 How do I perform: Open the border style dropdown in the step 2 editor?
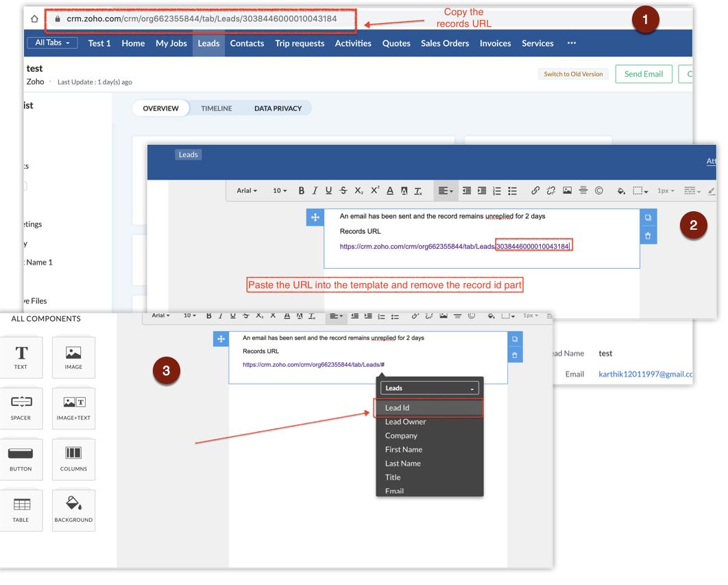click(x=692, y=191)
